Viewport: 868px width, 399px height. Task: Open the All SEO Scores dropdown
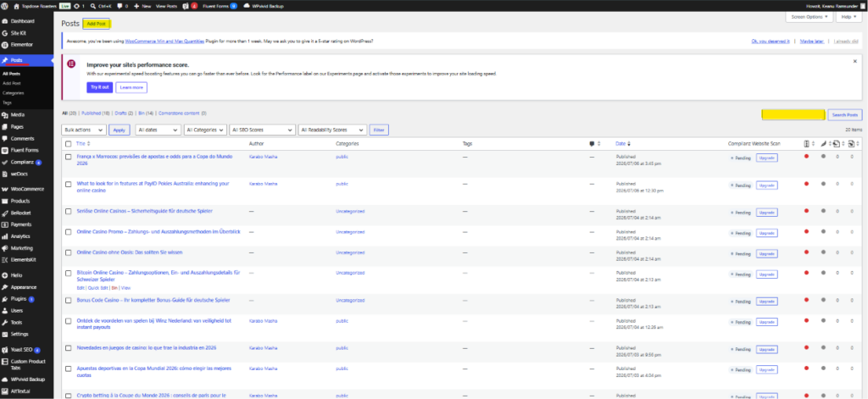[x=263, y=130]
